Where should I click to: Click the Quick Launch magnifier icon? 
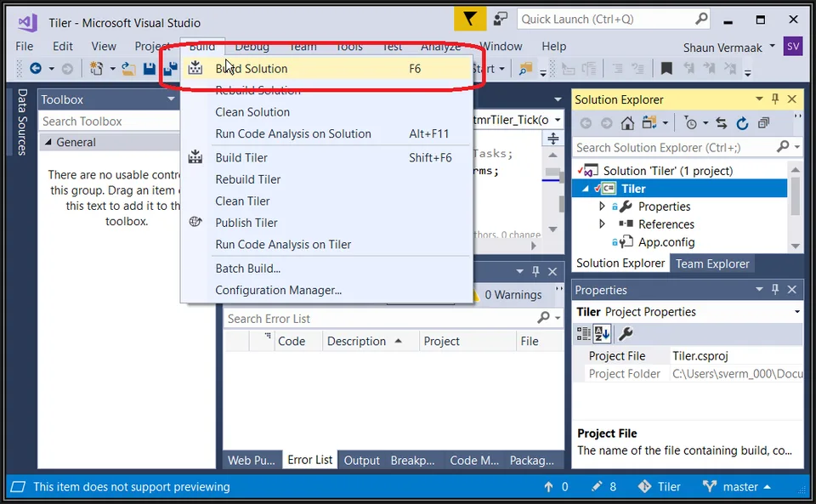701,20
